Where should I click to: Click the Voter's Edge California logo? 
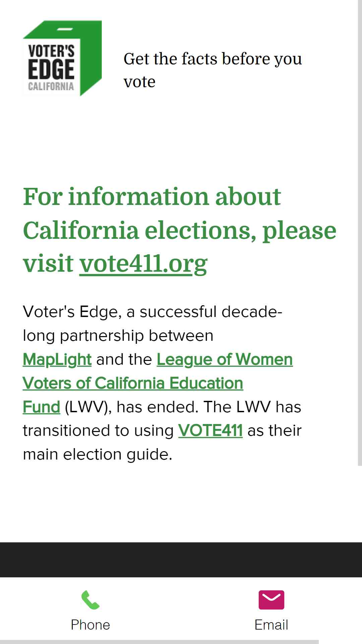[62, 58]
